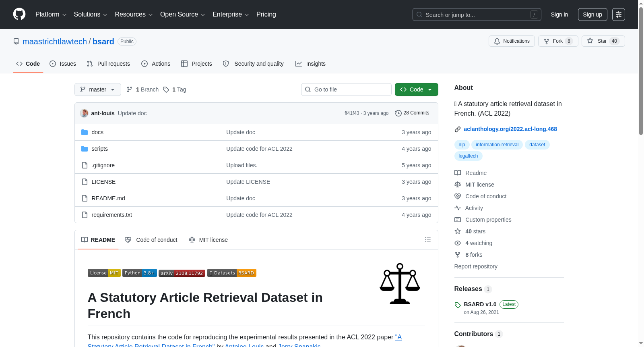Click the Sign up button
Viewport: 644px width, 347px height.
[592, 15]
